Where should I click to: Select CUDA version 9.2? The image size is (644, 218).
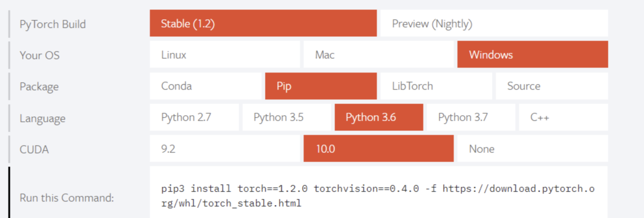(225, 149)
